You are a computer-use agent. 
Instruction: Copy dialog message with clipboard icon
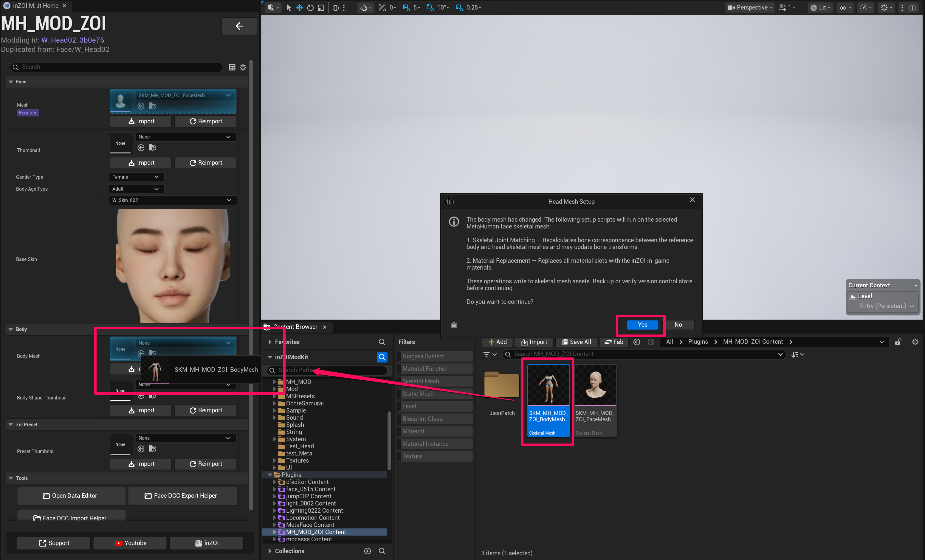454,325
